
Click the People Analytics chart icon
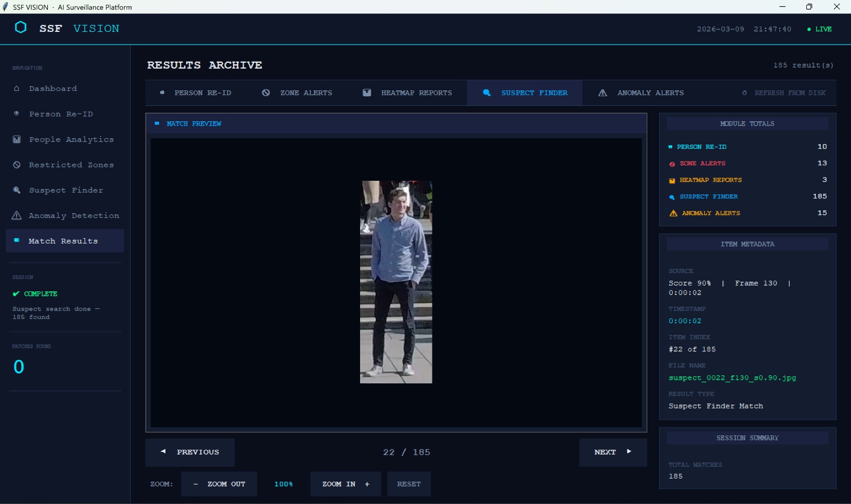(16, 140)
